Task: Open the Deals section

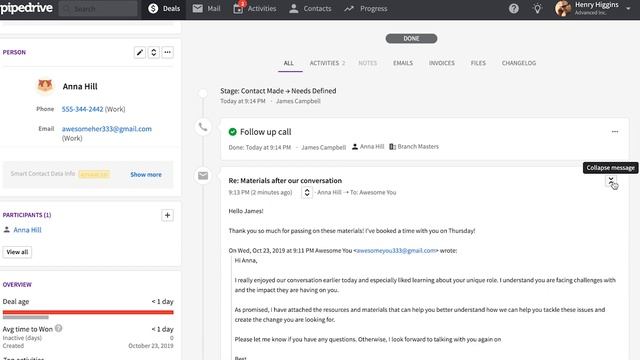Action: [x=164, y=9]
